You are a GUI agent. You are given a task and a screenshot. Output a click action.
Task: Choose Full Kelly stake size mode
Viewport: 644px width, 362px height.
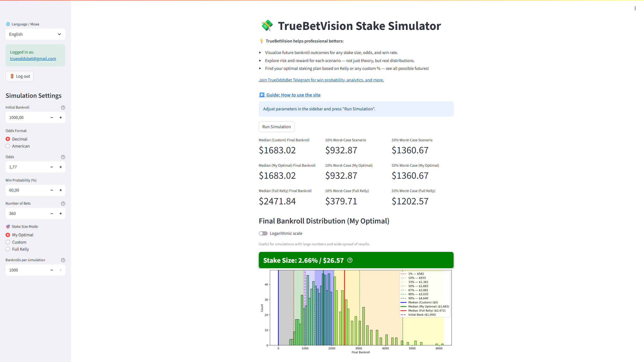tap(8, 249)
